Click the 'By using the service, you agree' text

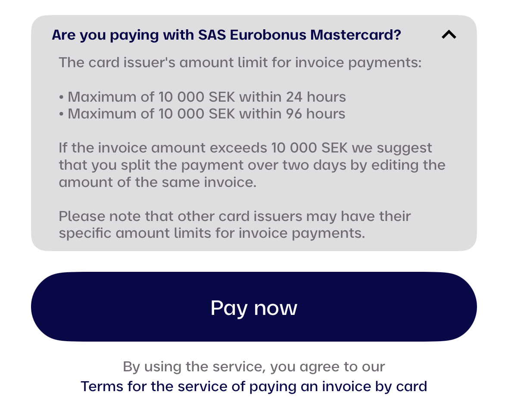tap(254, 367)
